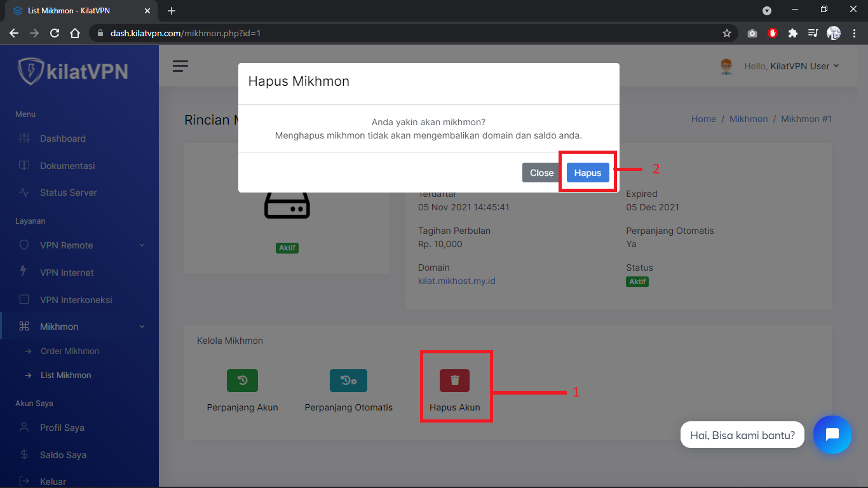Click the browser back arrow

pos(14,33)
